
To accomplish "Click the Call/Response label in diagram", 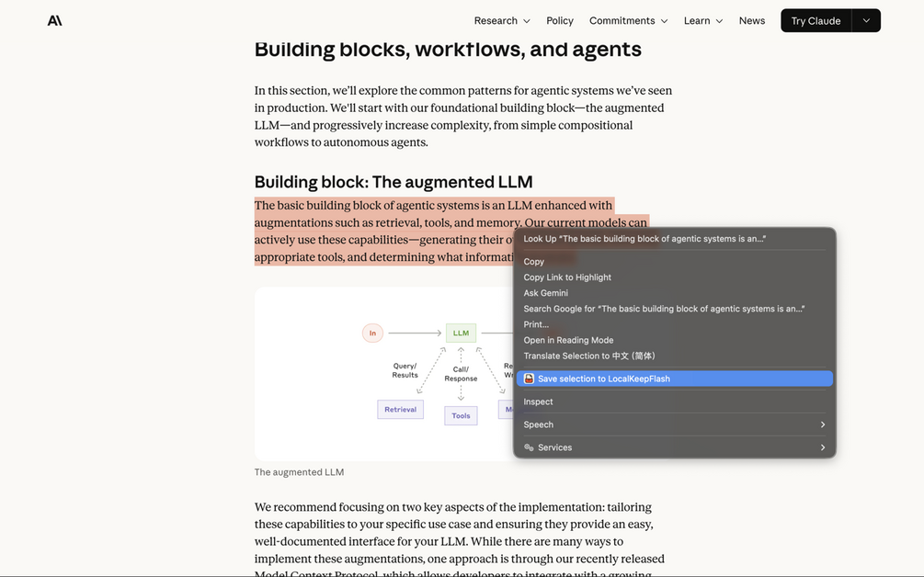I will [461, 374].
